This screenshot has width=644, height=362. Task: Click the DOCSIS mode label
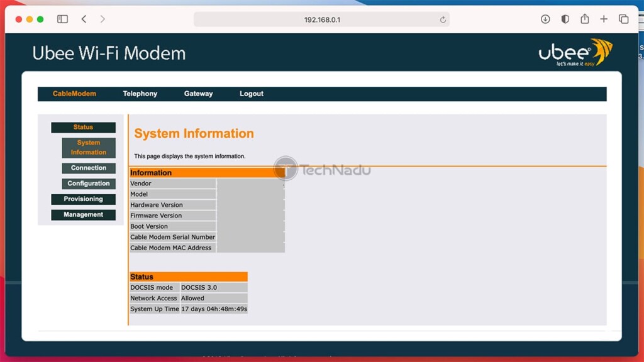tap(152, 287)
